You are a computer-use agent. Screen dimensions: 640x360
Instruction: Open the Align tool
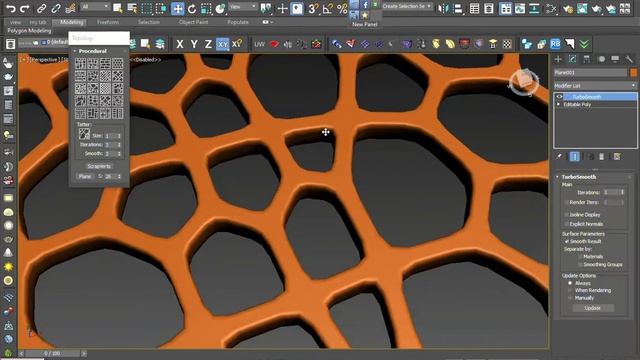(458, 8)
